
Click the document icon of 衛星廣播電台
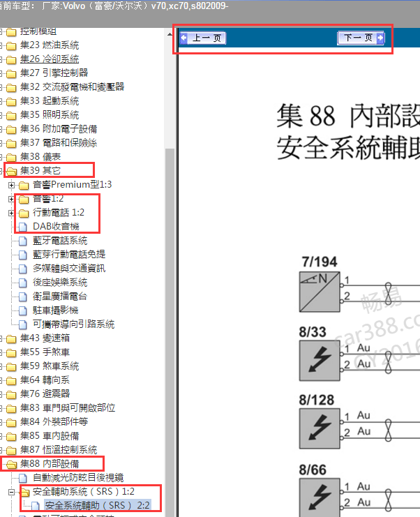point(23,297)
